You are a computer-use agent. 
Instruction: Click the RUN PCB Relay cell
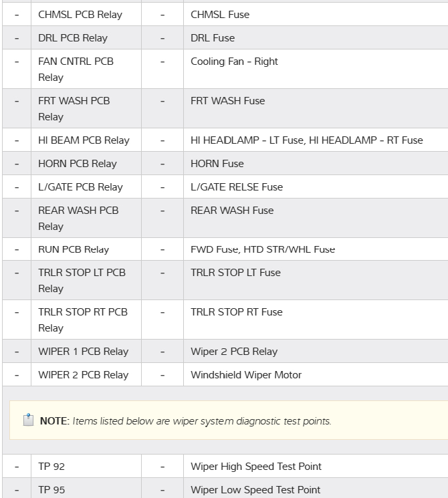click(x=74, y=249)
